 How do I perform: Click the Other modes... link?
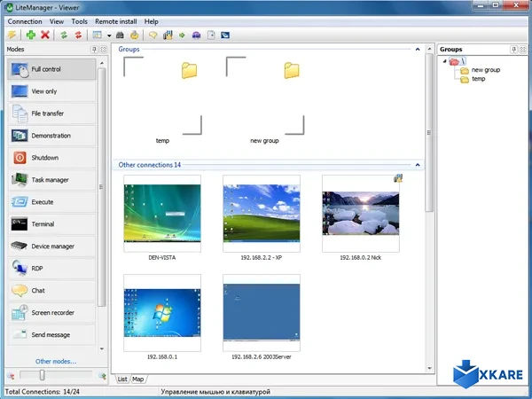click(56, 362)
